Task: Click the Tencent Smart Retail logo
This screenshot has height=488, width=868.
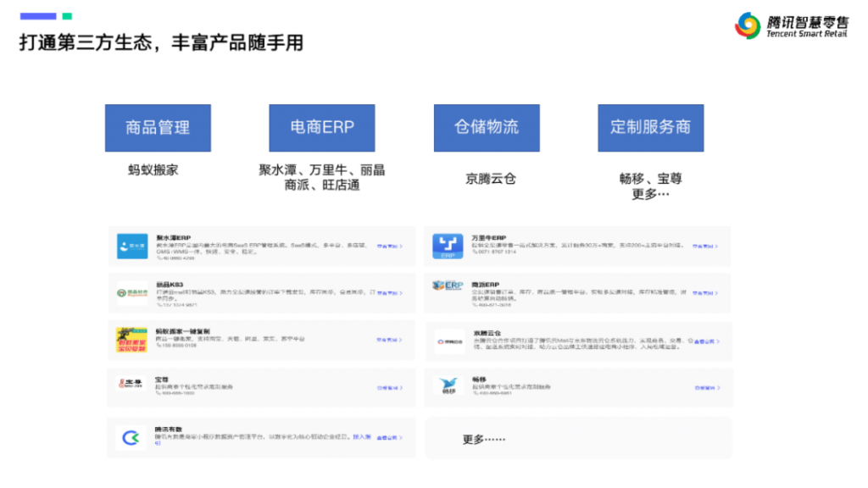Action: tap(792, 25)
